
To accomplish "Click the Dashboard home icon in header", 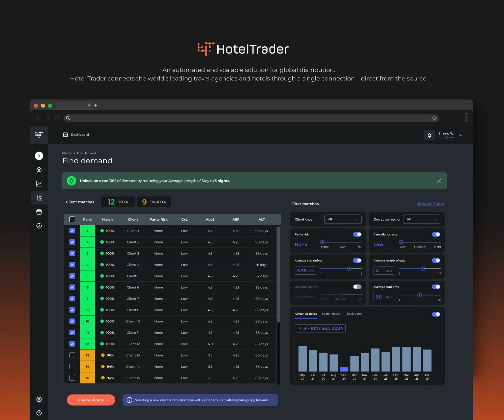I will tap(66, 135).
